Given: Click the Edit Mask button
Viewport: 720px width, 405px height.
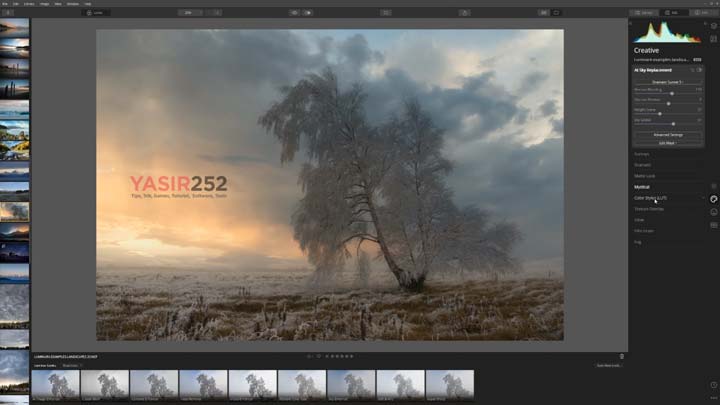Looking at the screenshot, I should (668, 143).
